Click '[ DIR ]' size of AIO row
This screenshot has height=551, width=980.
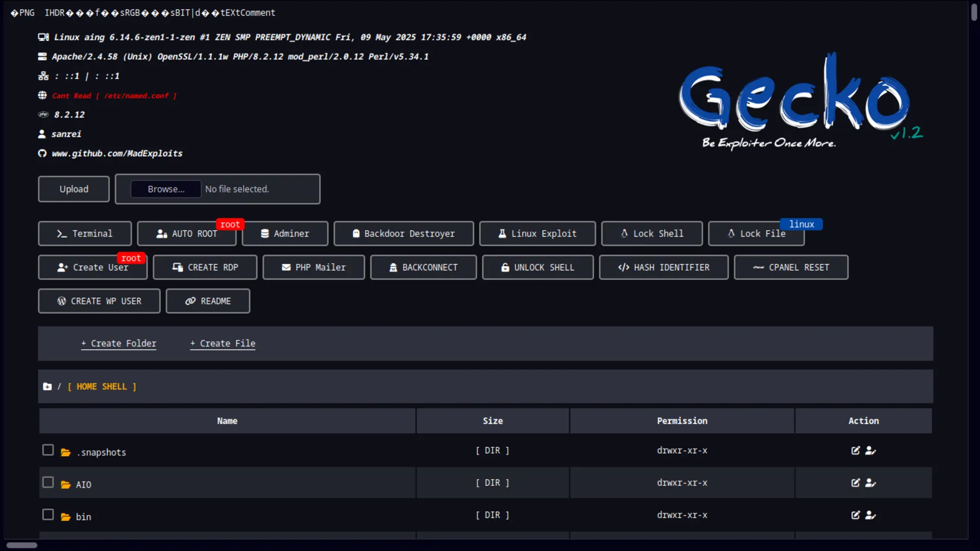[493, 483]
